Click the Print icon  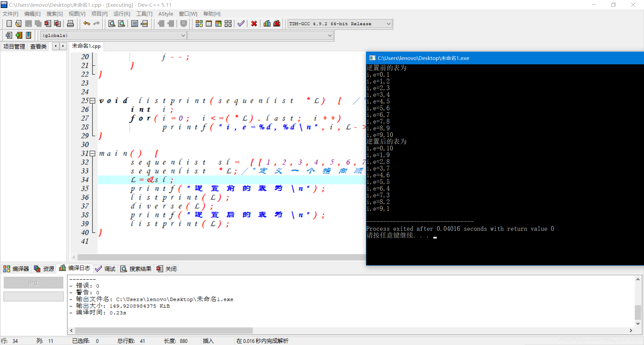[70, 24]
